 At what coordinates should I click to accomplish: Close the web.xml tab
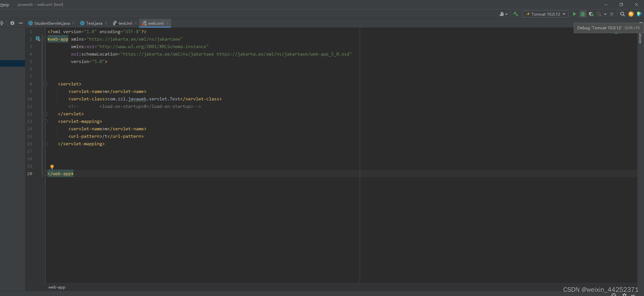coord(167,23)
